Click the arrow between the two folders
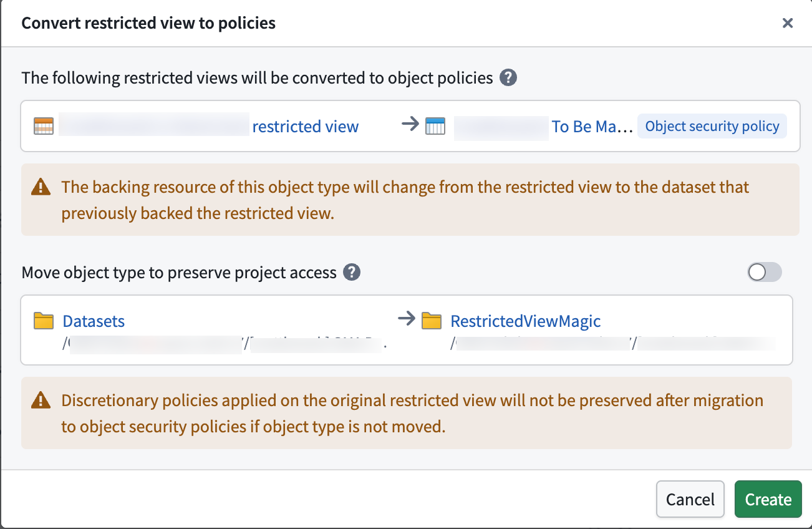Screen dimensions: 812x529 pyautogui.click(x=405, y=319)
